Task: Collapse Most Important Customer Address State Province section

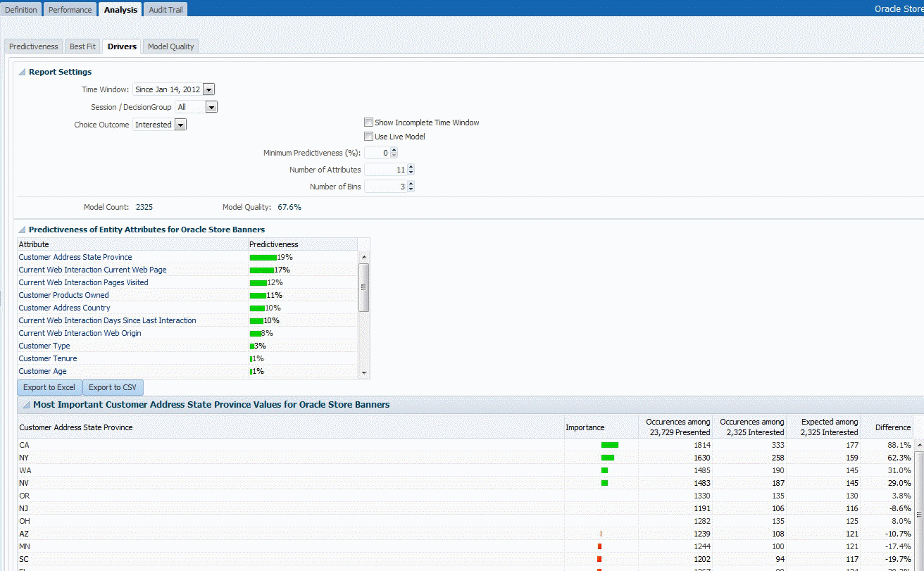Action: pos(26,405)
